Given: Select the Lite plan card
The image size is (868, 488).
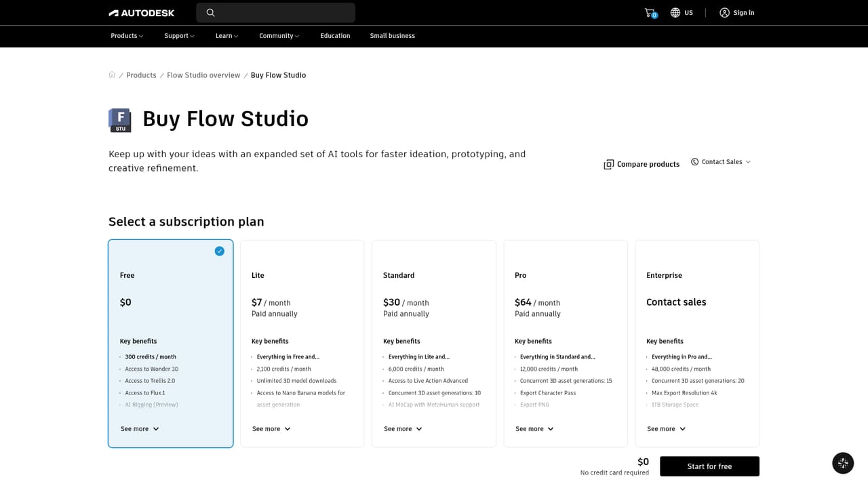Looking at the screenshot, I should [x=302, y=344].
